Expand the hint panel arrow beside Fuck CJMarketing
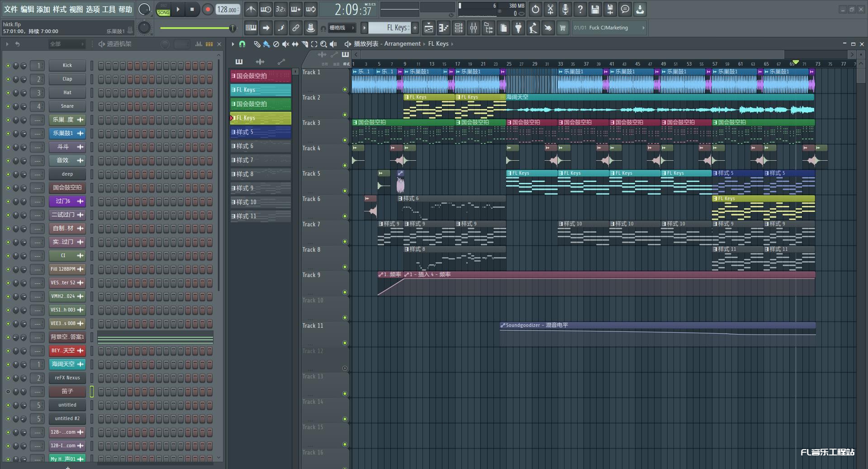The height and width of the screenshot is (469, 868). (x=643, y=28)
